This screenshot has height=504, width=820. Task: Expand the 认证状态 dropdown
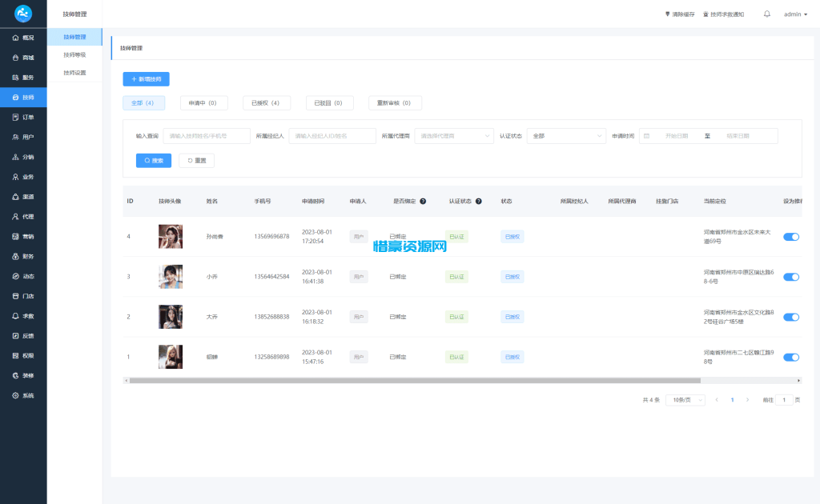[x=566, y=136]
